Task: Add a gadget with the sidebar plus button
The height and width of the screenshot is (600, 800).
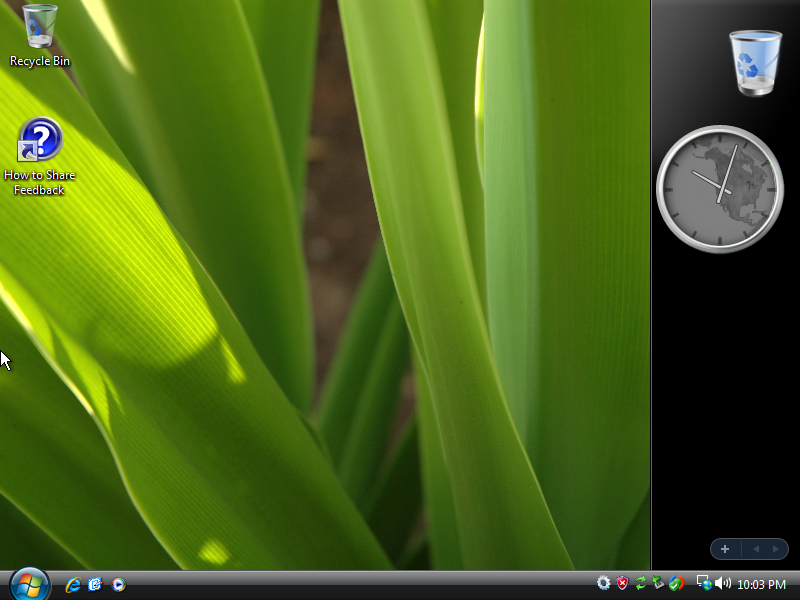Action: coord(725,549)
